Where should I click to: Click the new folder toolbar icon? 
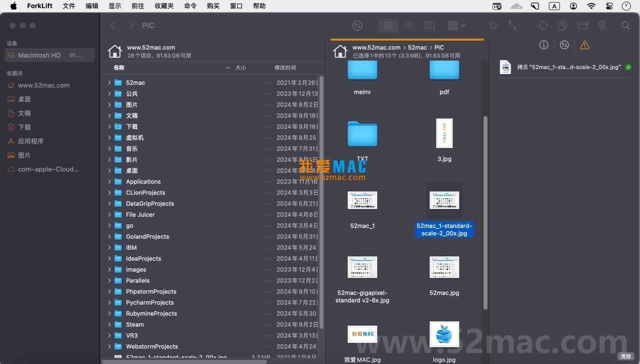(x=583, y=25)
